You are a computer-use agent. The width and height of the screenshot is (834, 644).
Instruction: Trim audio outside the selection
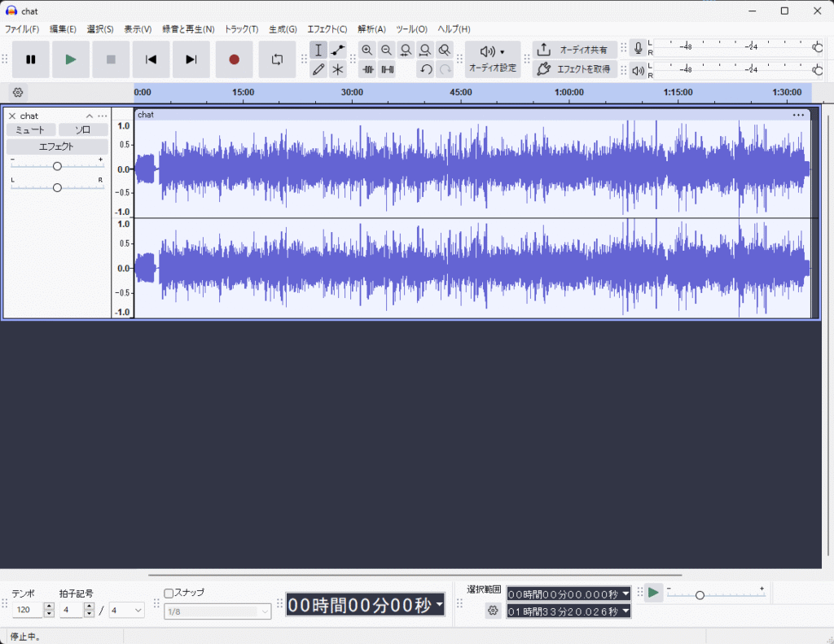coord(367,69)
